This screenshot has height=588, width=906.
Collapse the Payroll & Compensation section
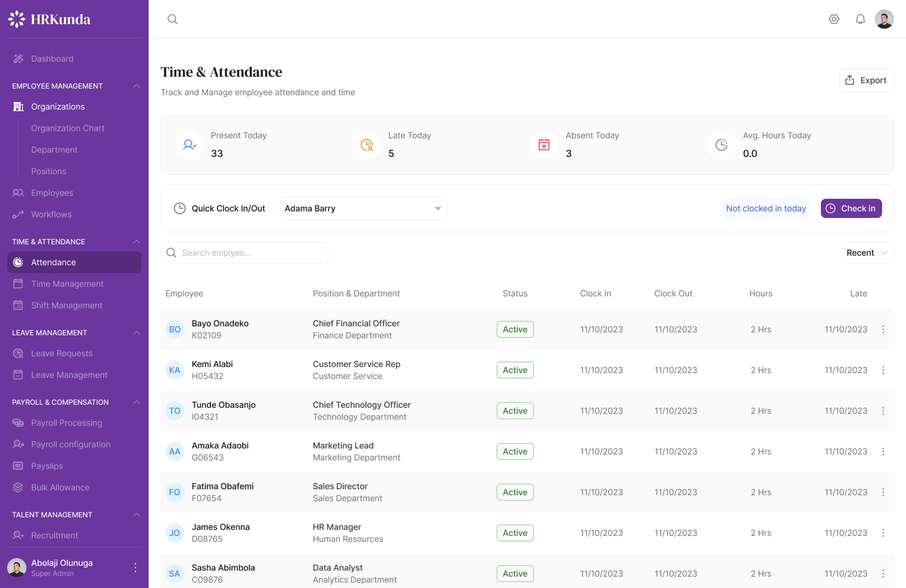click(137, 402)
